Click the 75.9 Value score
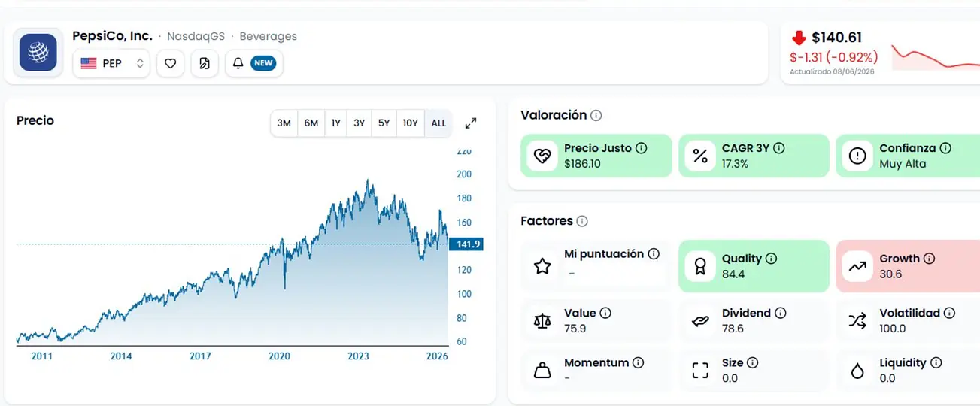 (x=575, y=329)
